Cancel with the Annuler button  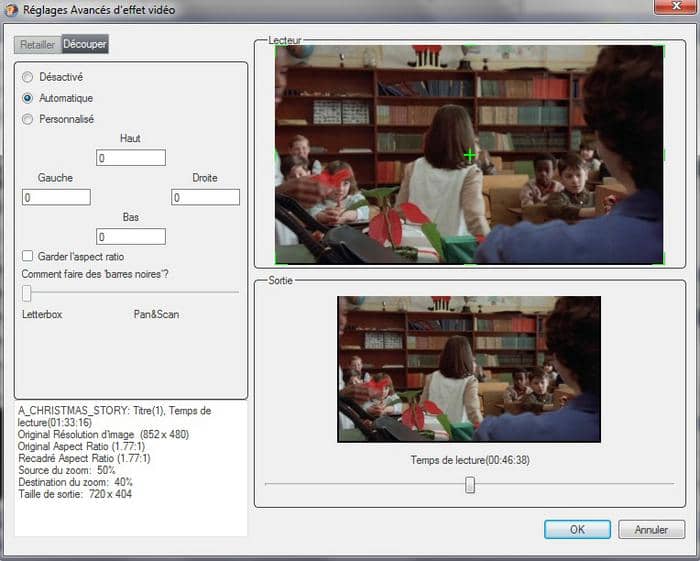(651, 530)
